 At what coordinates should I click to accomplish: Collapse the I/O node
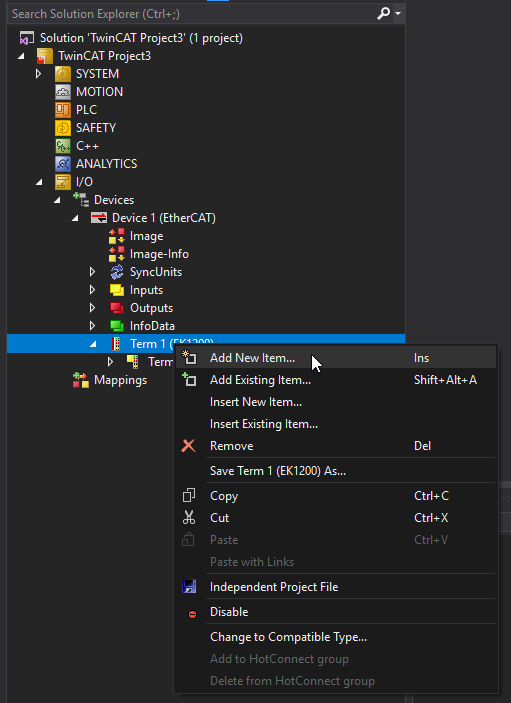[39, 182]
